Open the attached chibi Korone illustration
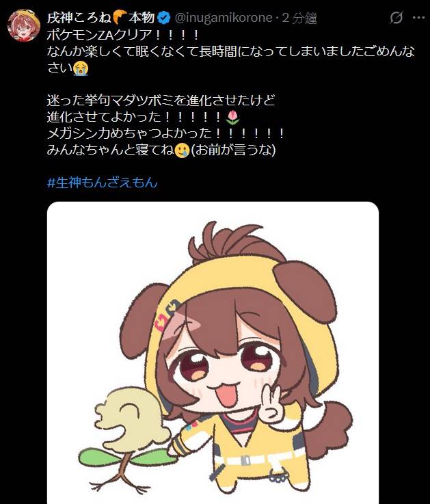This screenshot has height=504, width=430. 213,353
